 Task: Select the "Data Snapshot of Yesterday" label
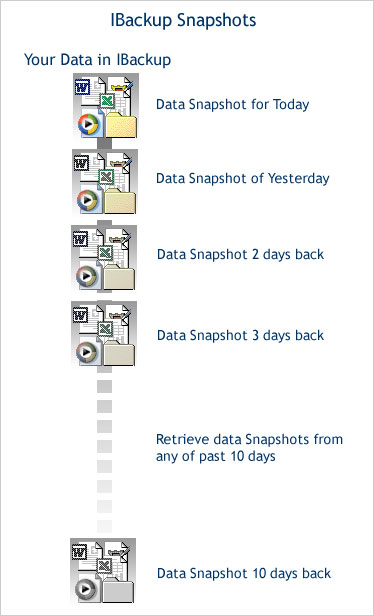point(242,178)
